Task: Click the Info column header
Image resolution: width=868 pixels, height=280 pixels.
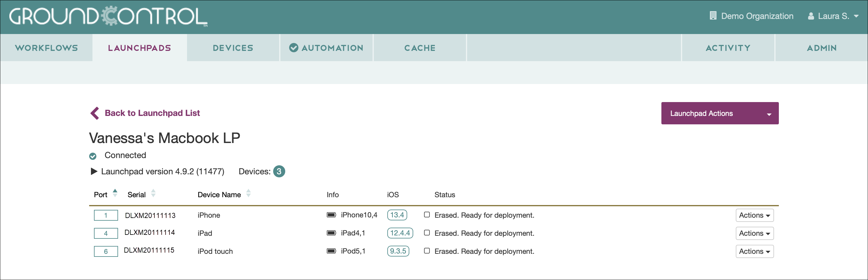Action: tap(333, 195)
